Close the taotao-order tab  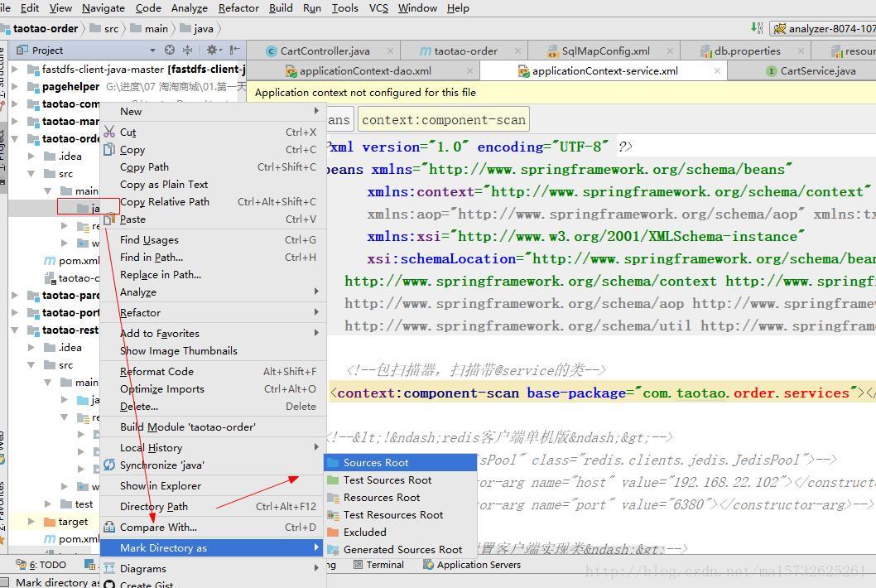(x=517, y=51)
